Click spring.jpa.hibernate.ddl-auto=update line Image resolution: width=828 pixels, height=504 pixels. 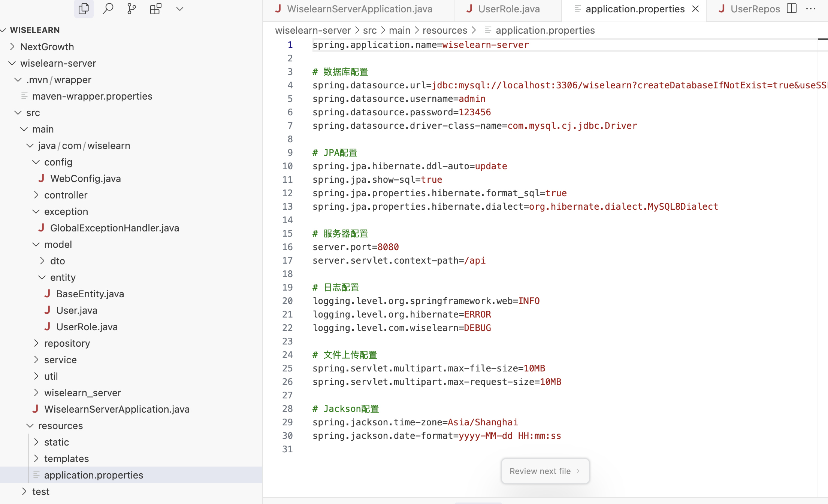[x=410, y=166]
